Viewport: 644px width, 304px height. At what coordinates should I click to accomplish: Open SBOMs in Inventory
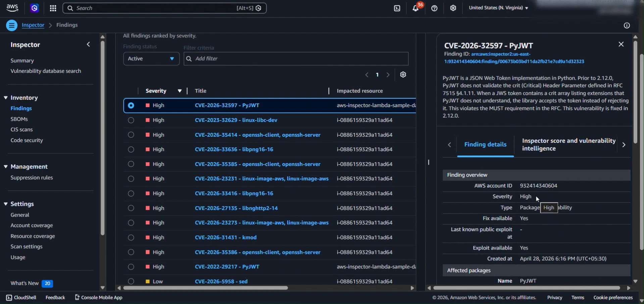19,119
